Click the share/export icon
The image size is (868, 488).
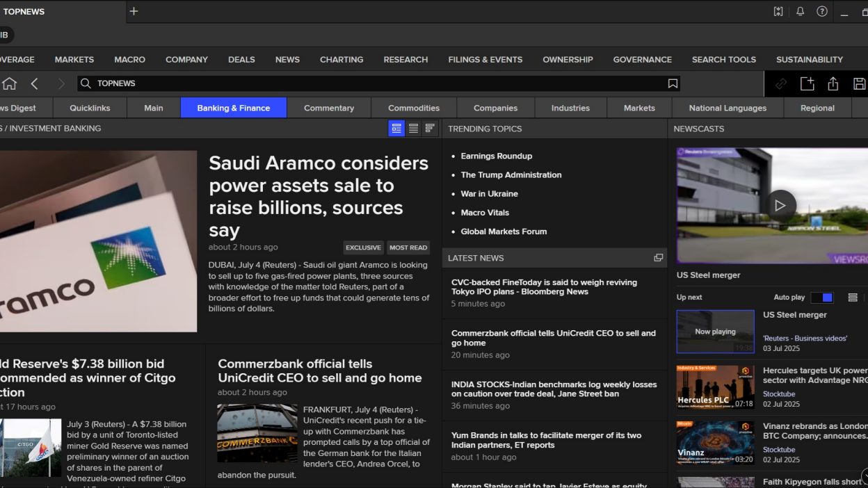click(x=833, y=83)
